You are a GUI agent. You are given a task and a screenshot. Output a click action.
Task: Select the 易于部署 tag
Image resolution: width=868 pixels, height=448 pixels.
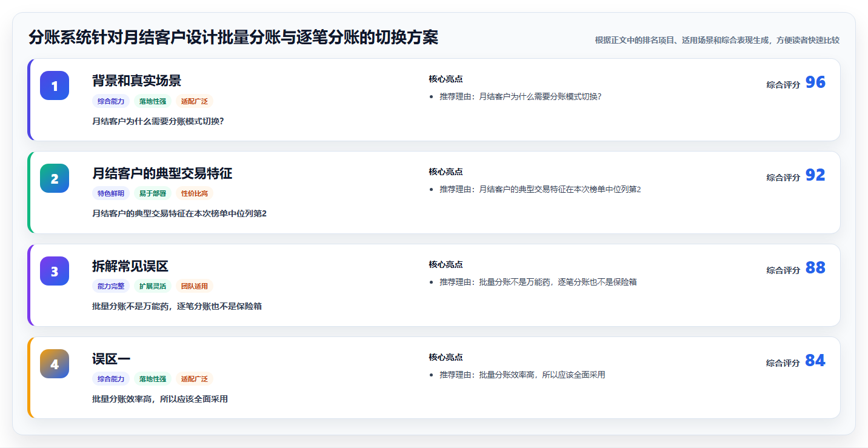click(153, 193)
